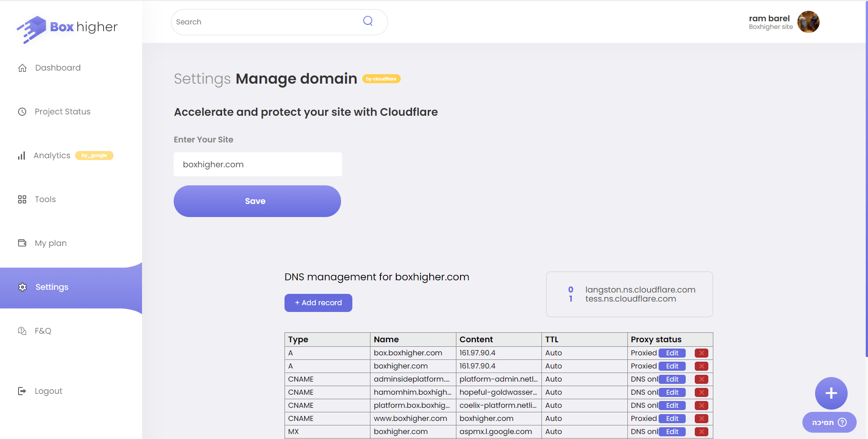868x439 pixels.
Task: Click the F&Q chat icon
Action: pyautogui.click(x=22, y=331)
